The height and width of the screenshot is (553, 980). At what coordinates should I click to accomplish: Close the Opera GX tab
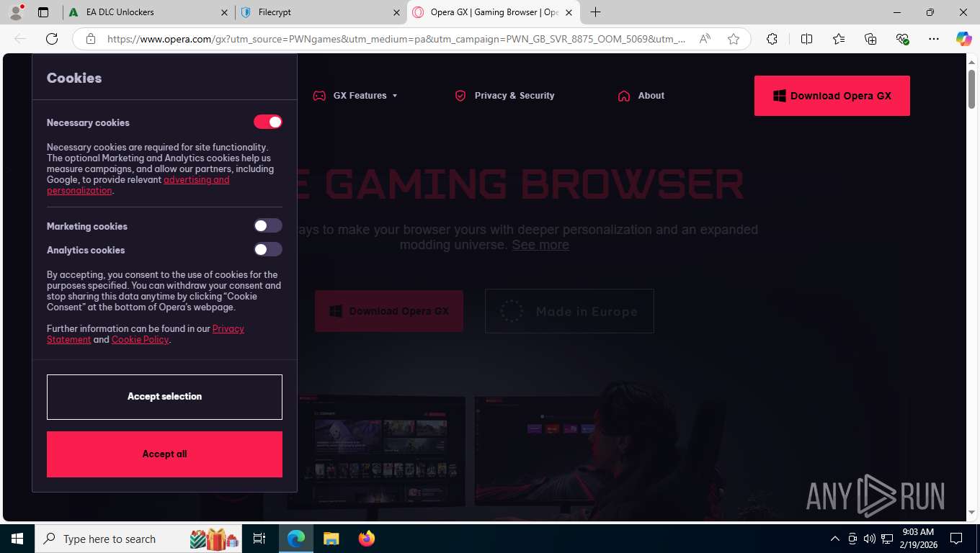click(569, 12)
